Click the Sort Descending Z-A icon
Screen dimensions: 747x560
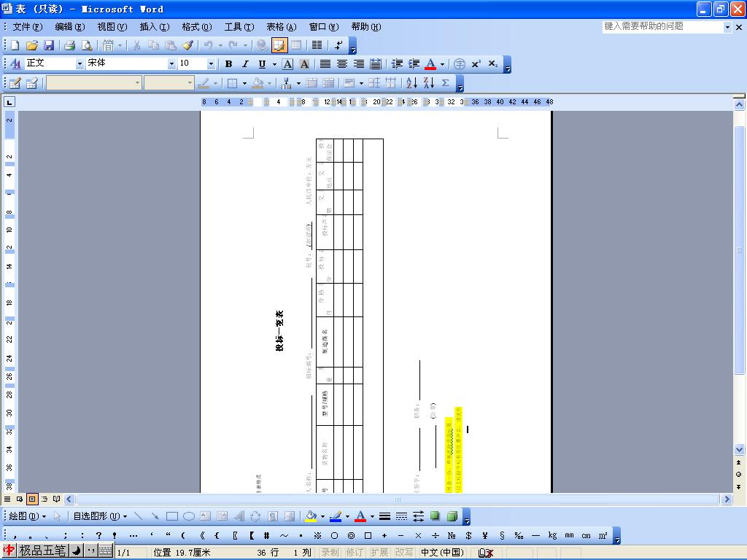tap(429, 83)
